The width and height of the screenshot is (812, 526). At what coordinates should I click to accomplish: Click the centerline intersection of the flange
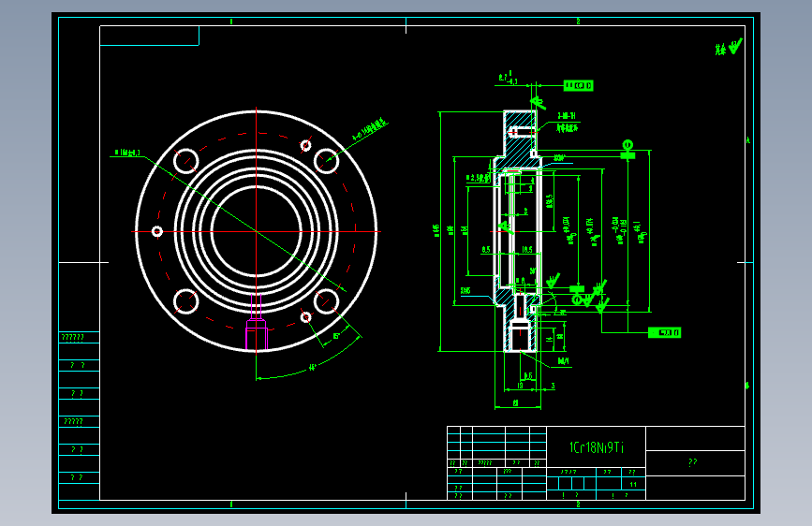[x=257, y=231]
